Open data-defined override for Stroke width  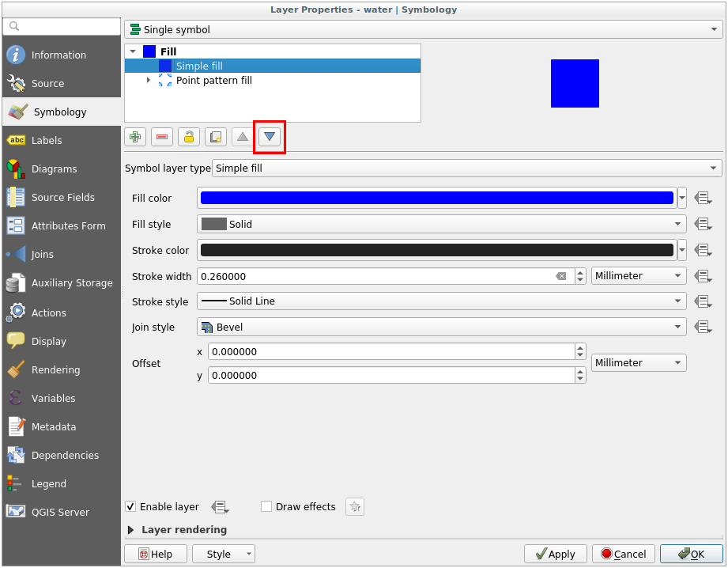pos(703,276)
